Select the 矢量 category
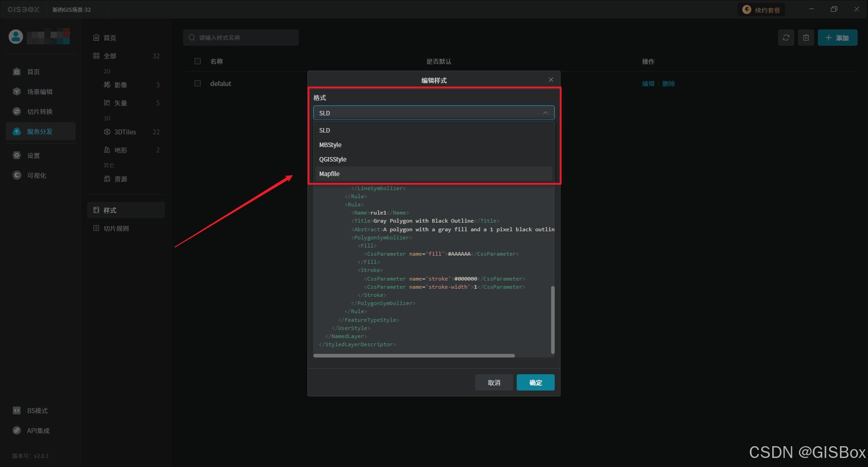The image size is (868, 467). point(126,103)
